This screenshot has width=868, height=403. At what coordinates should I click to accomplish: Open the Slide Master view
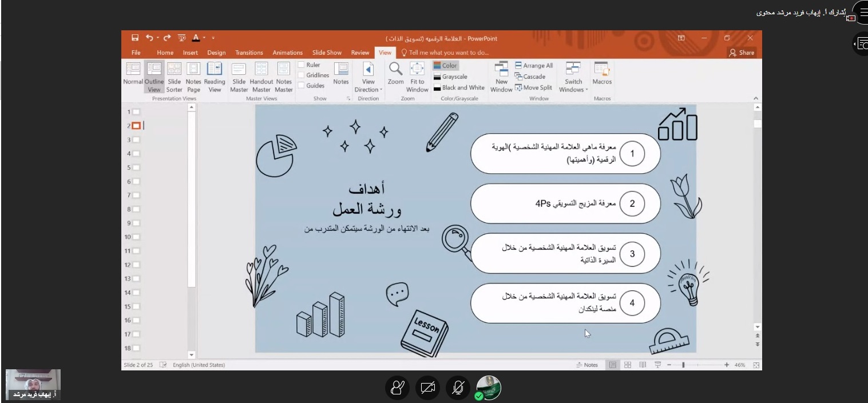click(239, 77)
